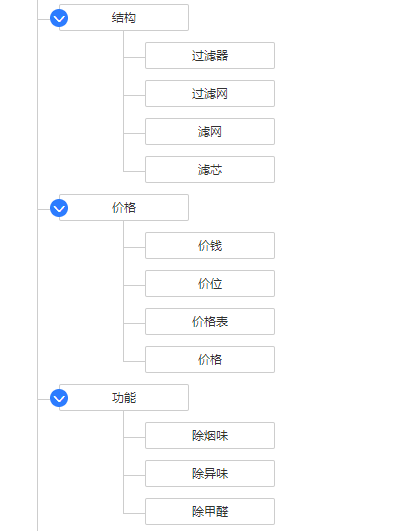Select the 结构 parent node box
The width and height of the screenshot is (413, 531).
[124, 18]
